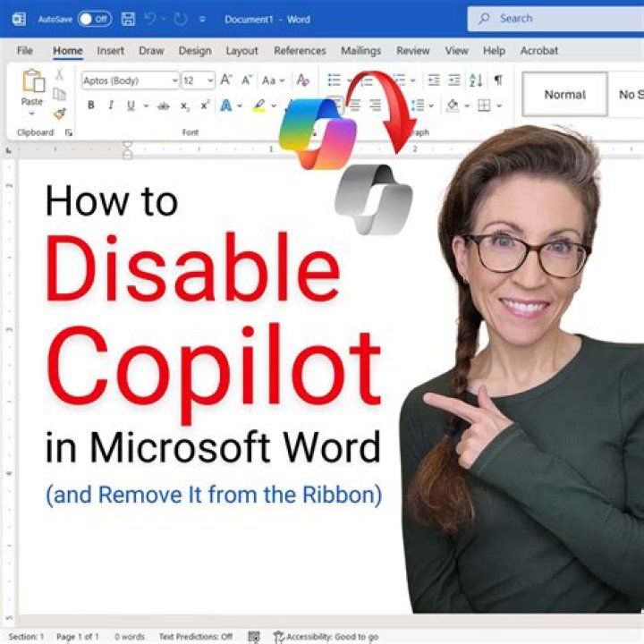
Task: Align the paragraph to the right
Action: pyautogui.click(x=375, y=106)
